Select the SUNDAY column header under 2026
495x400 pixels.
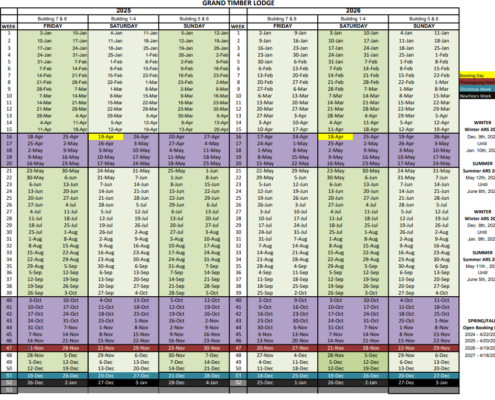coord(424,26)
